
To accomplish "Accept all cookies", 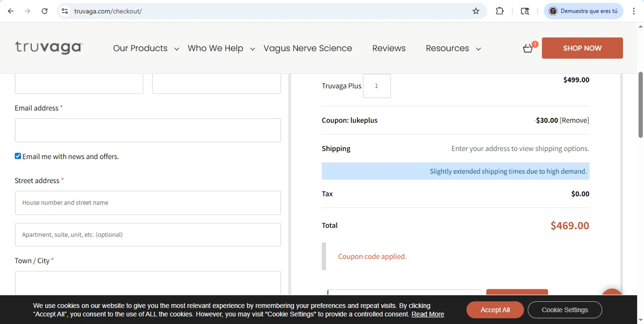I will coord(495,310).
